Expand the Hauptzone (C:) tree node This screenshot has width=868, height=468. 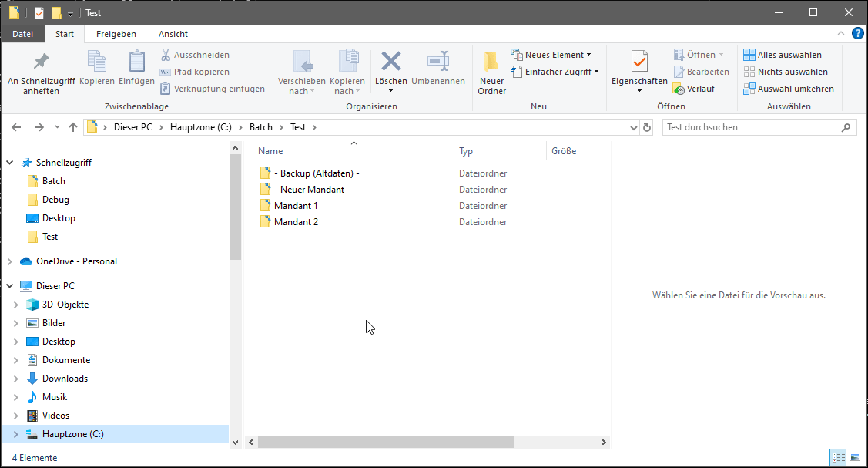pos(15,434)
